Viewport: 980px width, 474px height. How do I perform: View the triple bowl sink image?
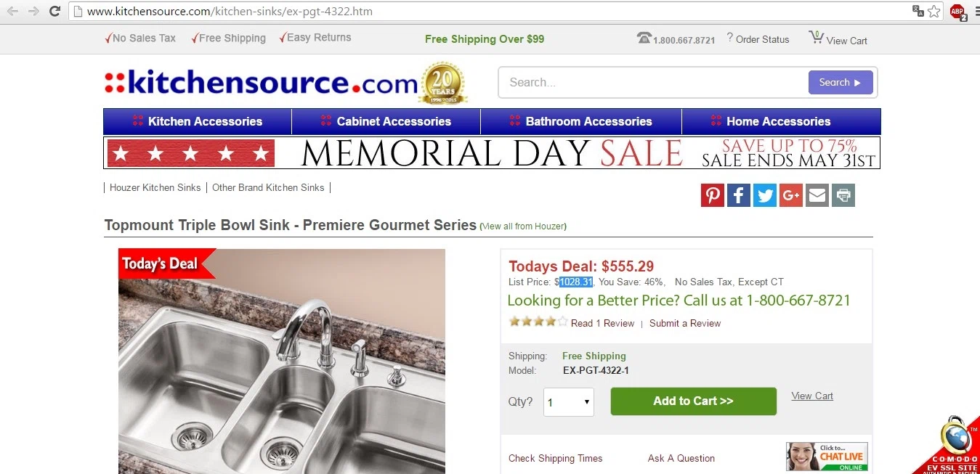pyautogui.click(x=282, y=361)
